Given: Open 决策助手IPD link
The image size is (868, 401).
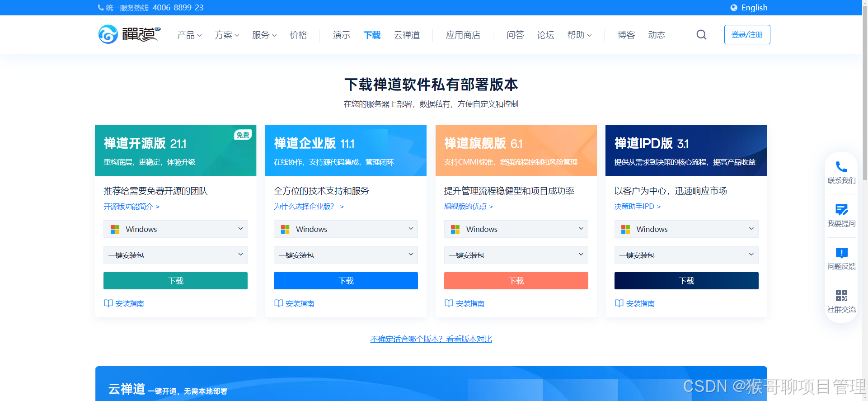Looking at the screenshot, I should tap(638, 206).
